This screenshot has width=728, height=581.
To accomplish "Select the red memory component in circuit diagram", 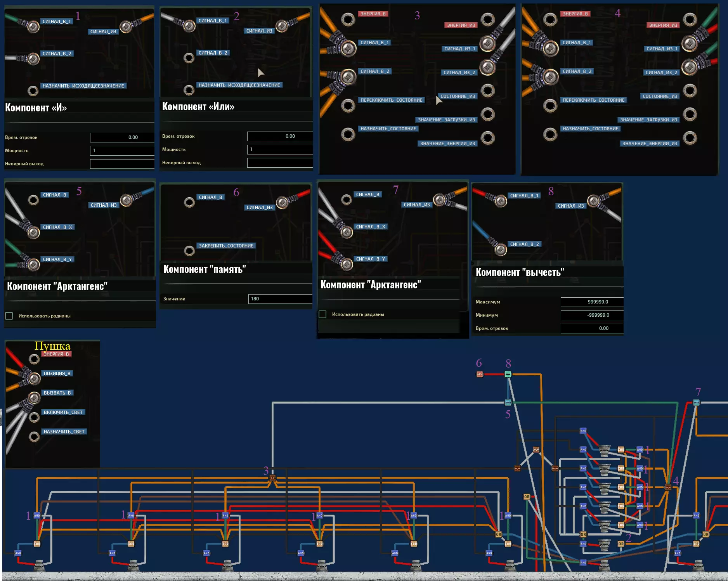I will coord(480,374).
